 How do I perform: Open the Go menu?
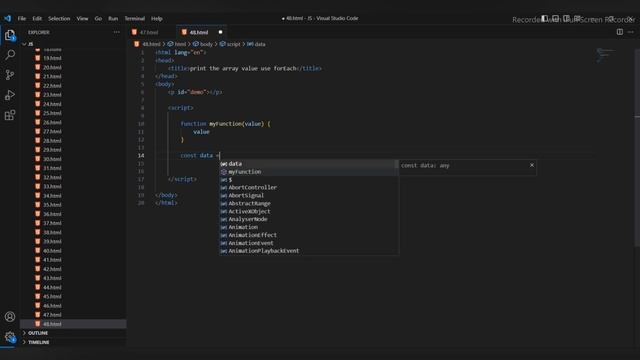[x=98, y=18]
